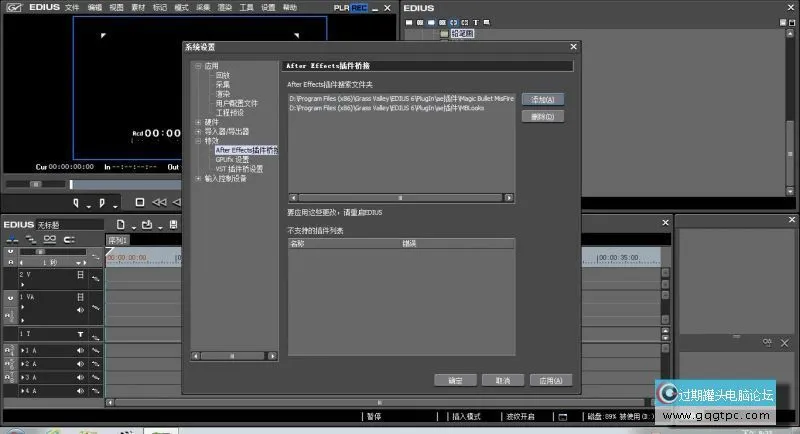Click the Open Project icon in timeline

pos(147,224)
